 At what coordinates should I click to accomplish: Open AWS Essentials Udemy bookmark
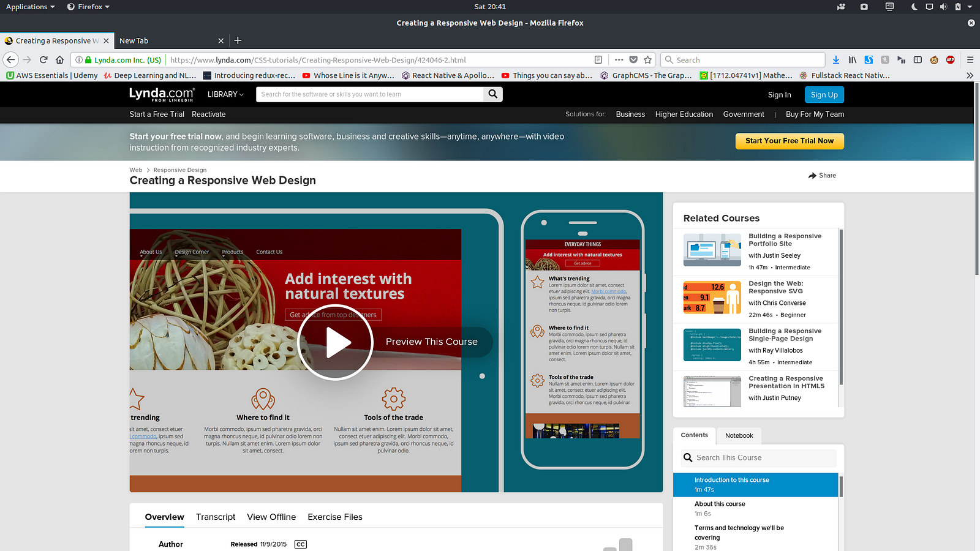coord(52,75)
